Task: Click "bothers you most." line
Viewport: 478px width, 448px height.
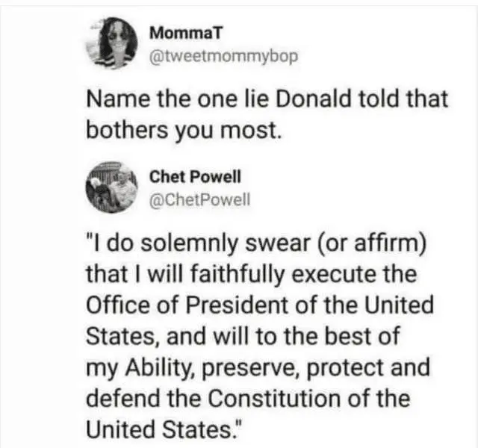Action: click(185, 129)
